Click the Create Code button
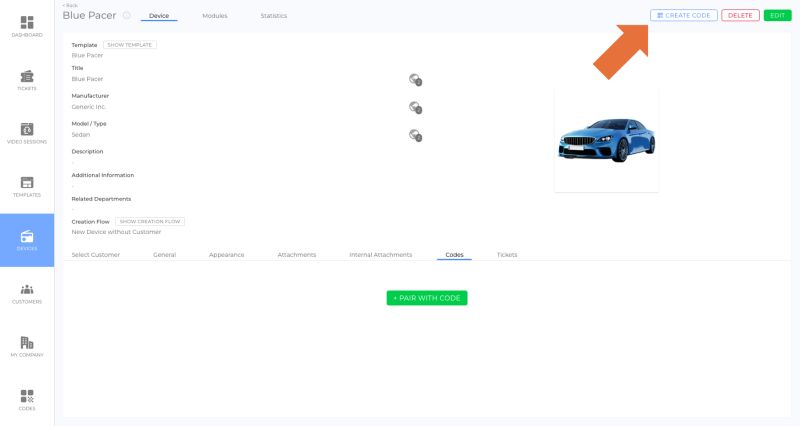 tap(684, 15)
